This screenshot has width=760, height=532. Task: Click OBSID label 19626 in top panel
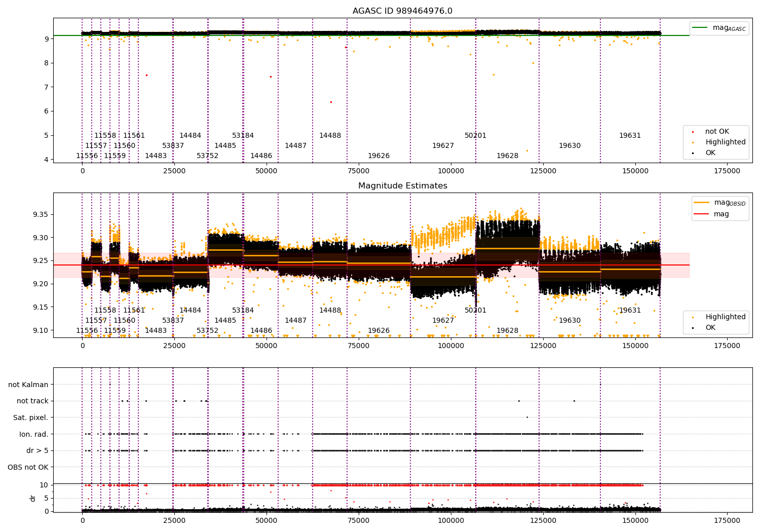[x=379, y=156]
